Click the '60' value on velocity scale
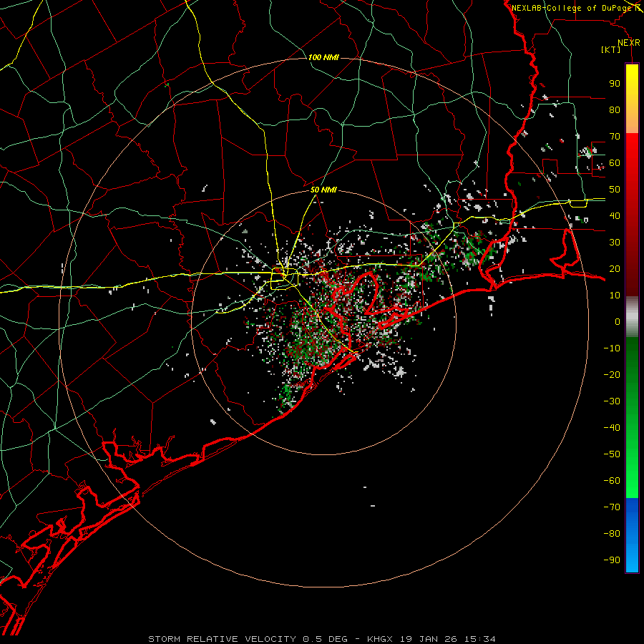This screenshot has width=644, height=644. coord(615,163)
